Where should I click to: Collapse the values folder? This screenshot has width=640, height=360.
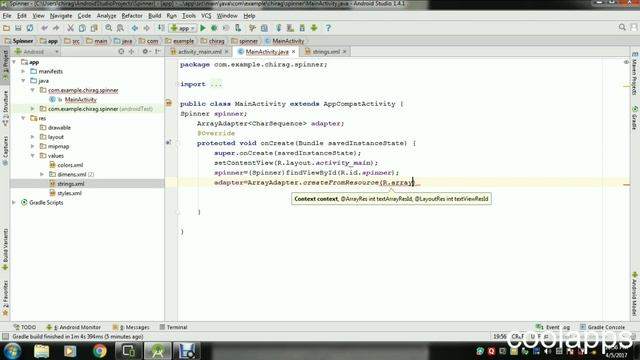click(x=33, y=156)
